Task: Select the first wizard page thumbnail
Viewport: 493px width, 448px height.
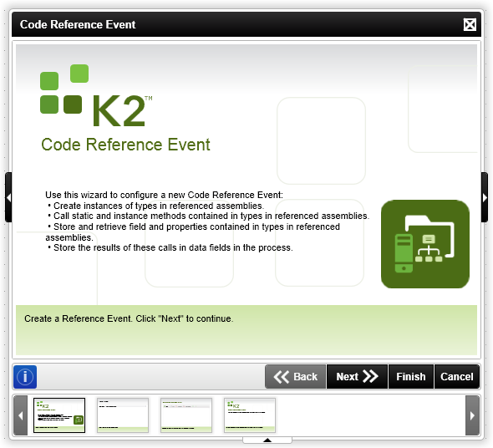Action: [59, 415]
